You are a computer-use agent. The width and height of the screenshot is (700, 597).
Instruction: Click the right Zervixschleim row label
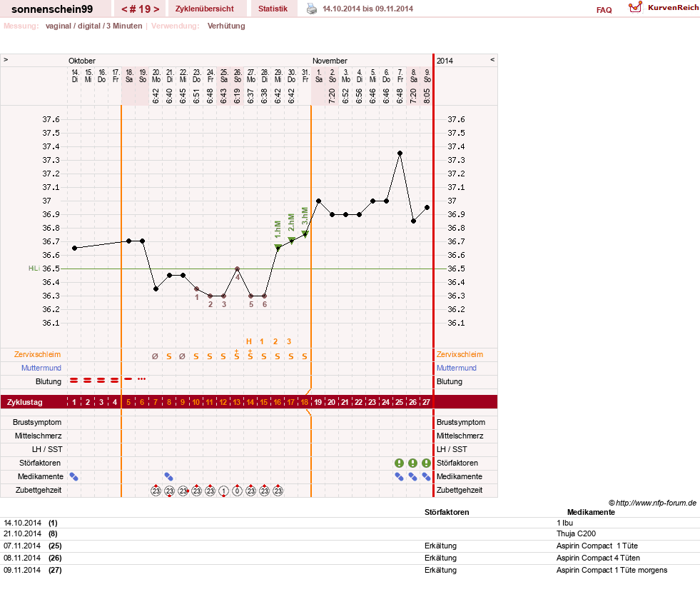(x=460, y=354)
